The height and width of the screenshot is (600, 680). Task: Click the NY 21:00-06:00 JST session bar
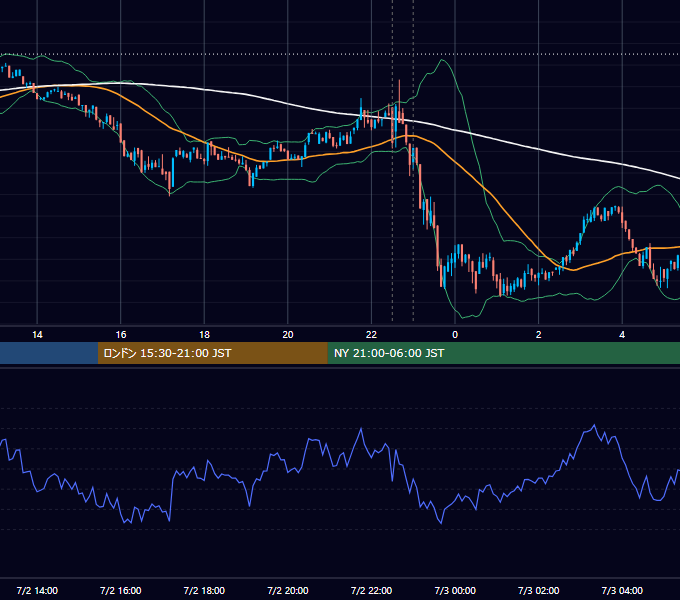pyautogui.click(x=504, y=353)
